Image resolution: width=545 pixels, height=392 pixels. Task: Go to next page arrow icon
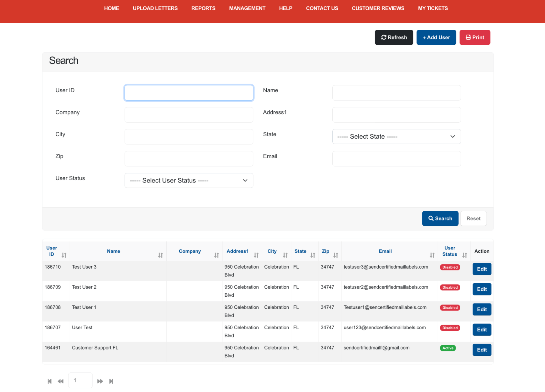100,381
